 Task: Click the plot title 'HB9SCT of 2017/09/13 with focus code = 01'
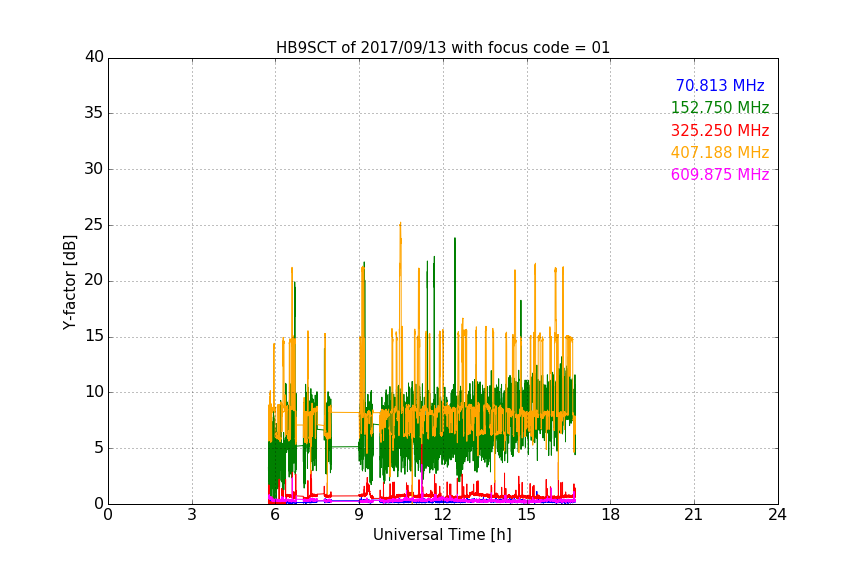pos(442,48)
